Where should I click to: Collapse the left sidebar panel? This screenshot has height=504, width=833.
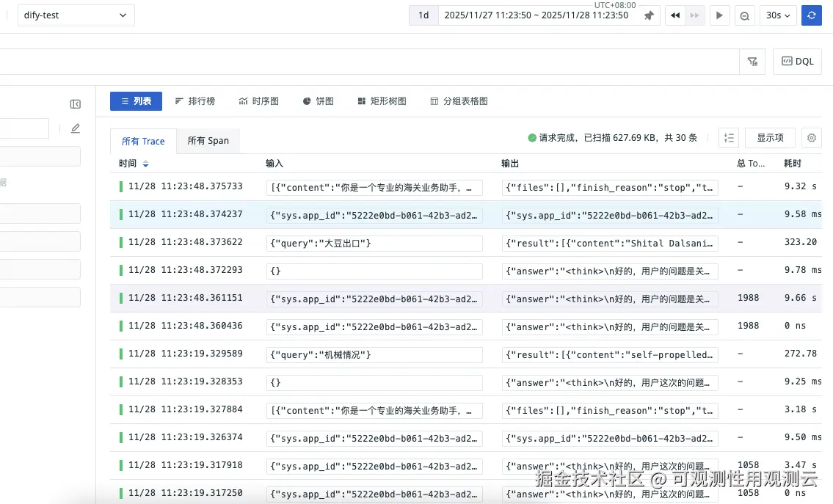click(76, 104)
